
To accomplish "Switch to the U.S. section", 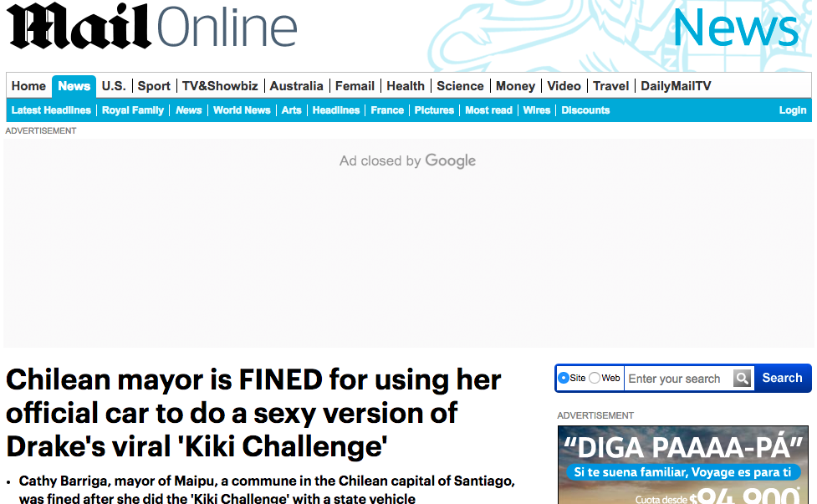I will pyautogui.click(x=114, y=86).
